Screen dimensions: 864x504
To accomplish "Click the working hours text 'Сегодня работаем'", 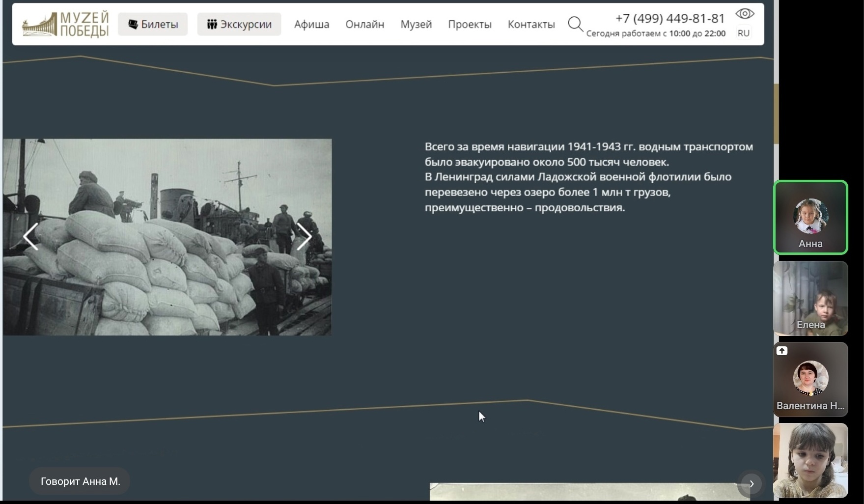I will tap(656, 33).
